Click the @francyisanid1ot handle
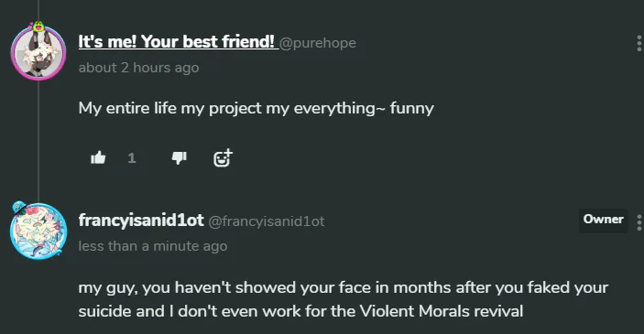644x334 pixels. coord(267,221)
